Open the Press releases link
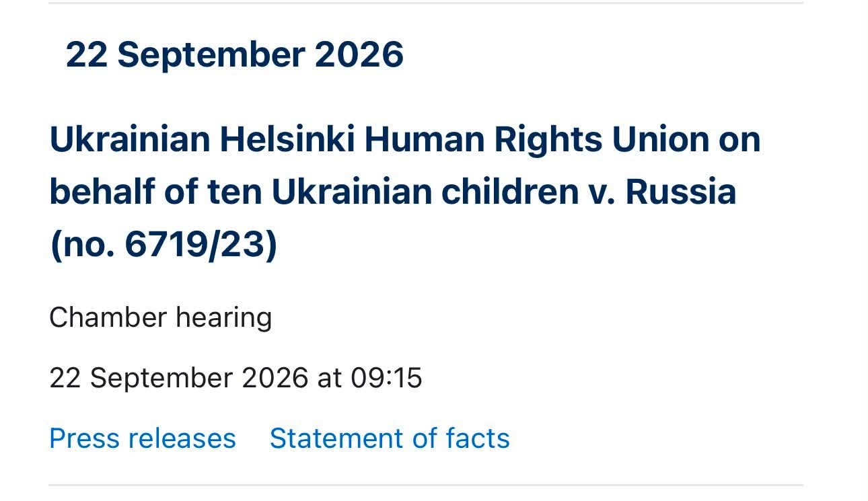Viewport: 868px width, 501px height. [143, 438]
